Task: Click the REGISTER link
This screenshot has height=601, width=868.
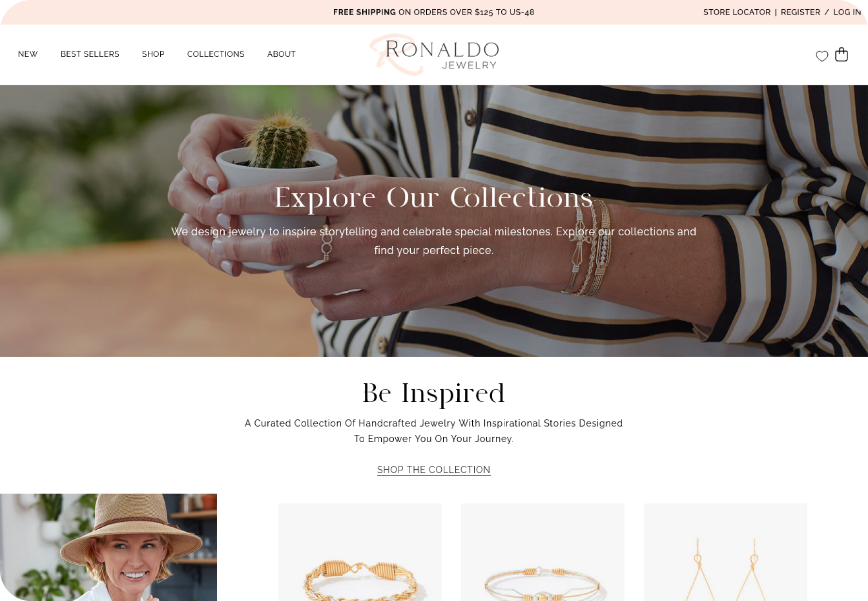Action: 800,12
